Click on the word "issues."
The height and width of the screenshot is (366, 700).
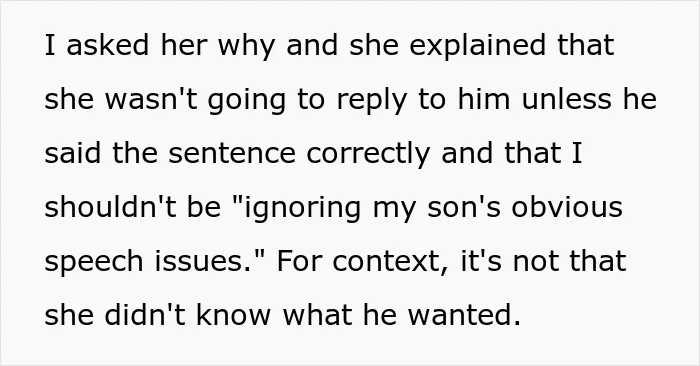204,261
